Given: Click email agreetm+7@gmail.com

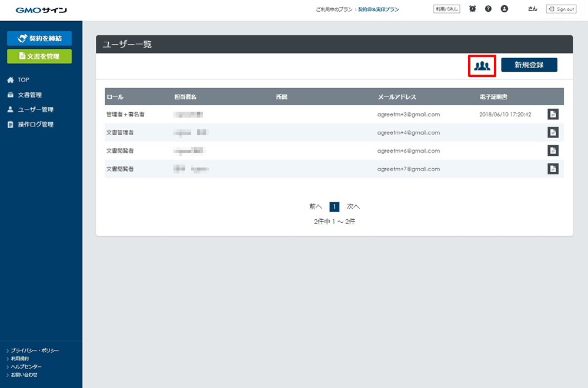Looking at the screenshot, I should pos(409,169).
